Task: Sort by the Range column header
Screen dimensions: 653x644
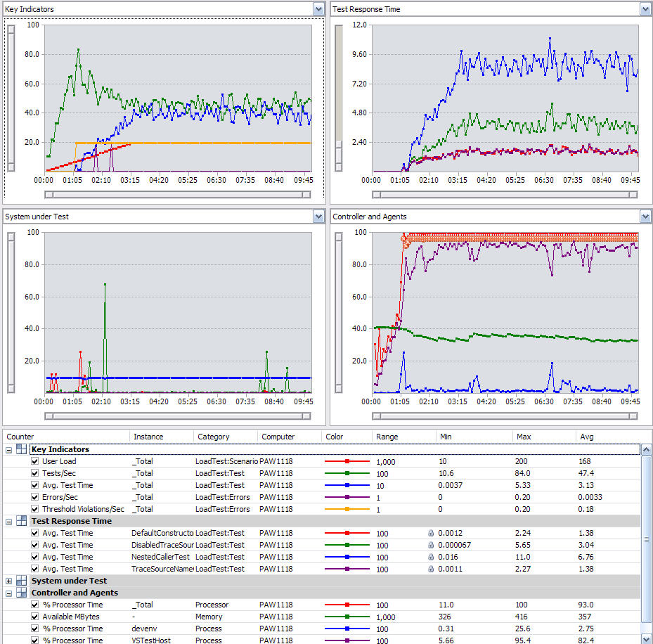Action: [x=404, y=437]
